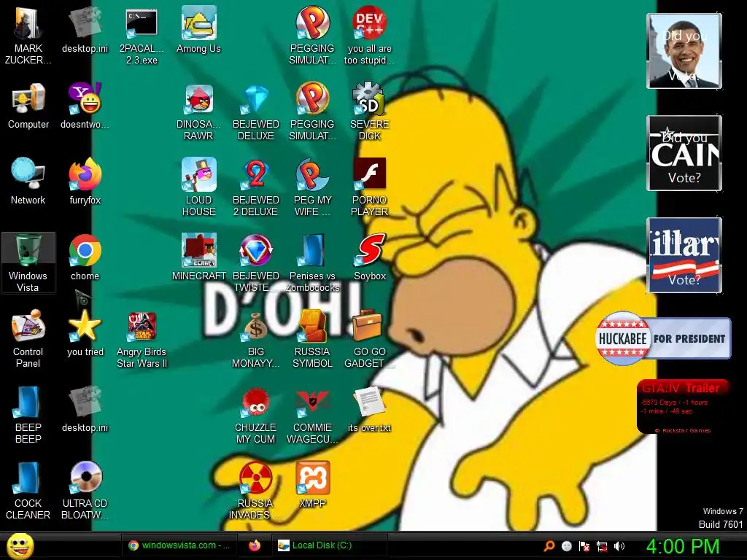Screen dimensions: 747x560
Task: Switch to the Local Disk (C:) taskbar window
Action: 329,545
